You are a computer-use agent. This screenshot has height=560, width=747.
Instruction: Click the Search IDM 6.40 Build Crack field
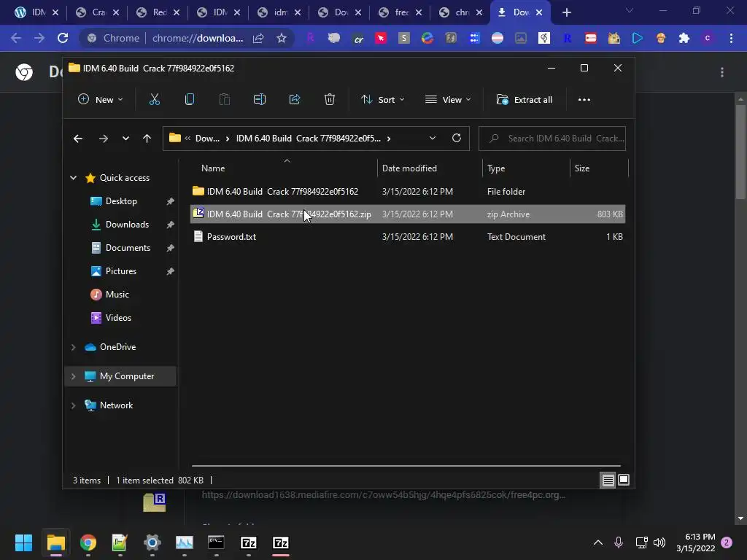[x=552, y=138]
